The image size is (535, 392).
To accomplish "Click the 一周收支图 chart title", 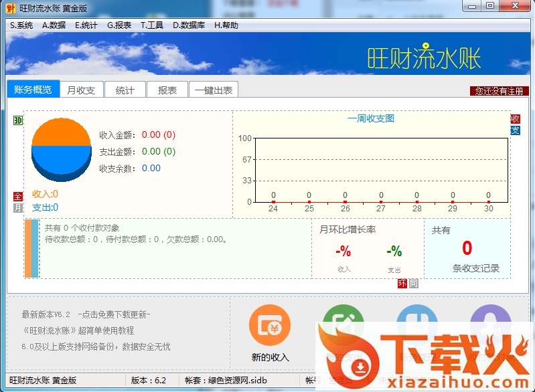I will tap(371, 118).
